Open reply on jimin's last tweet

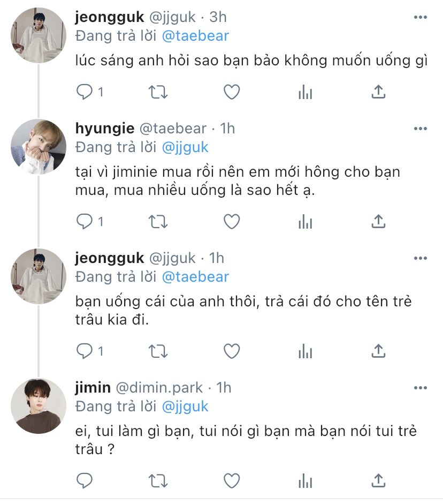85,480
